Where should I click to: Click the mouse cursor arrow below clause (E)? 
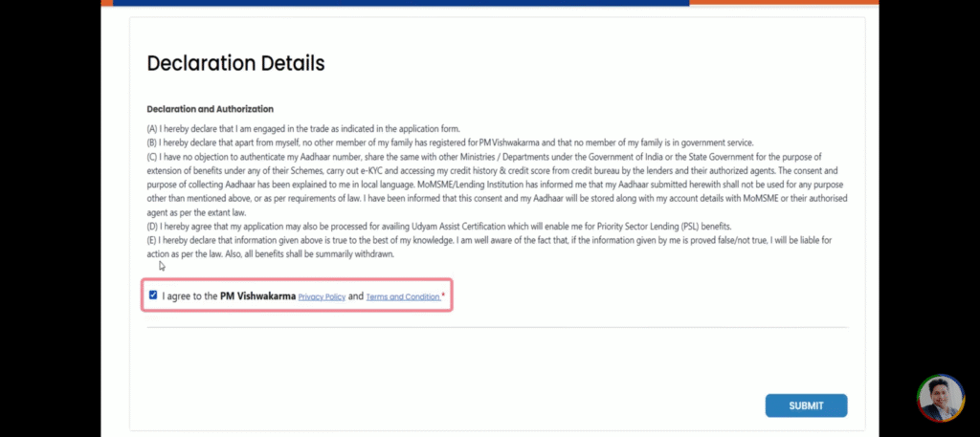pos(162,266)
